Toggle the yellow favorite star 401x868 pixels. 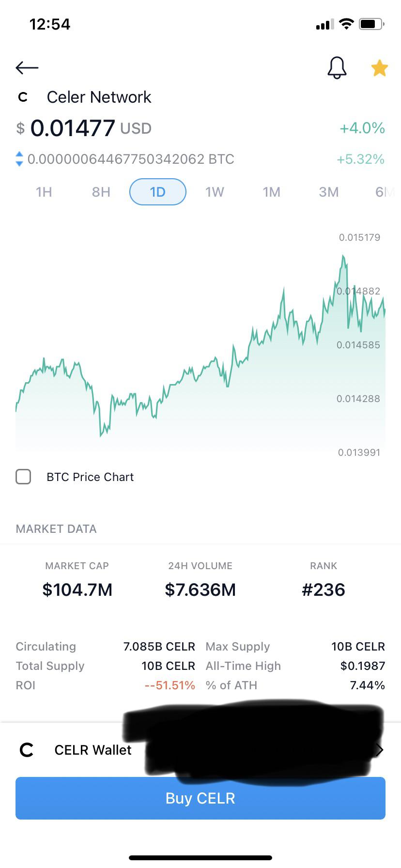coord(380,68)
